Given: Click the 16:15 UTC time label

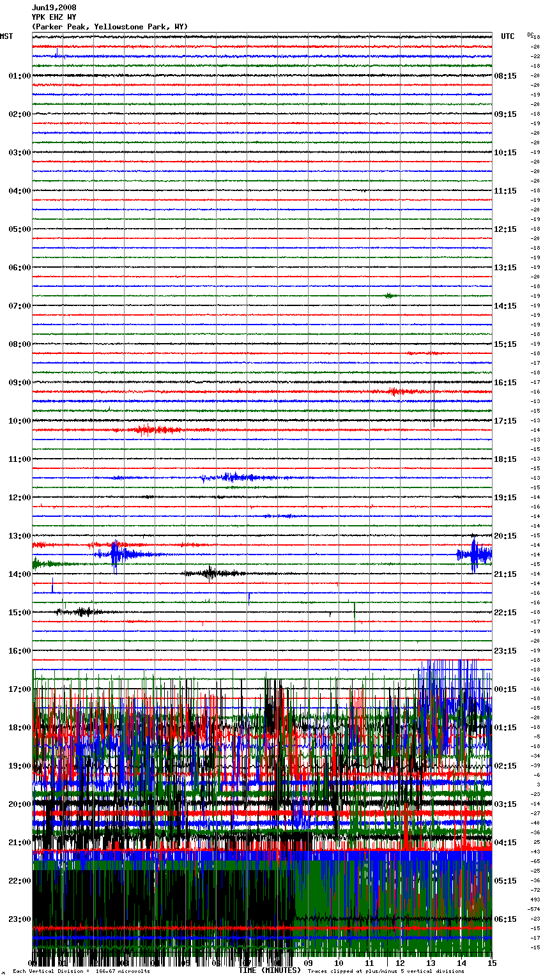Looking at the screenshot, I should tap(505, 383).
